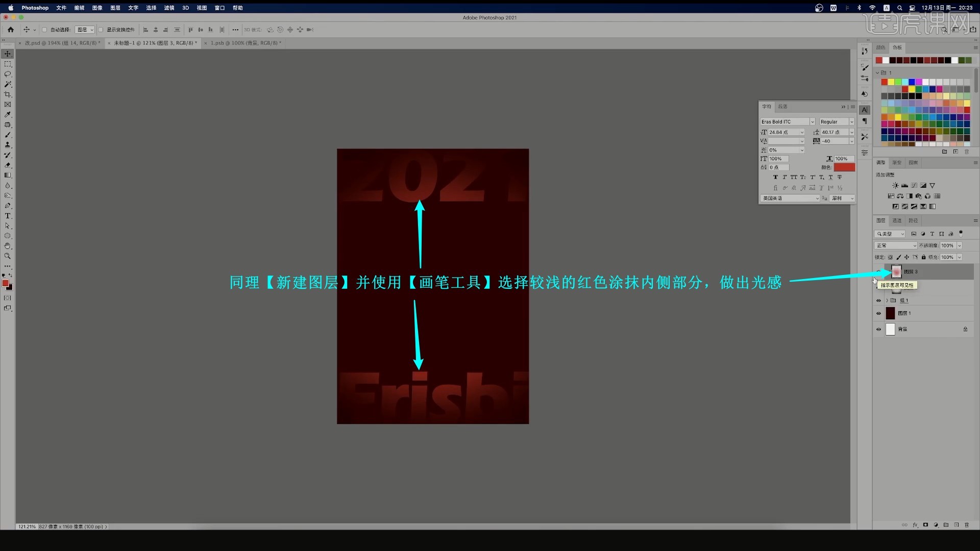
Task: Expand the 组 1 layer group
Action: tap(887, 300)
